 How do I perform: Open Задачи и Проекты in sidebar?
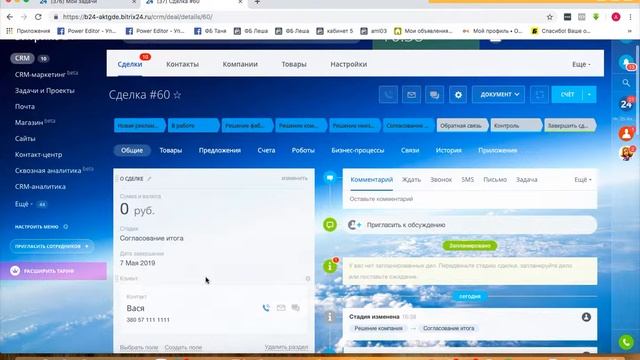[x=45, y=91]
